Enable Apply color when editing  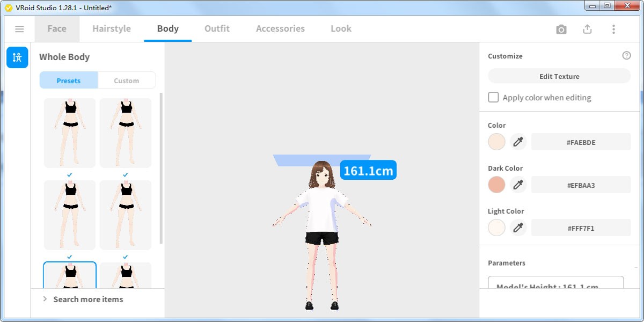tap(493, 97)
